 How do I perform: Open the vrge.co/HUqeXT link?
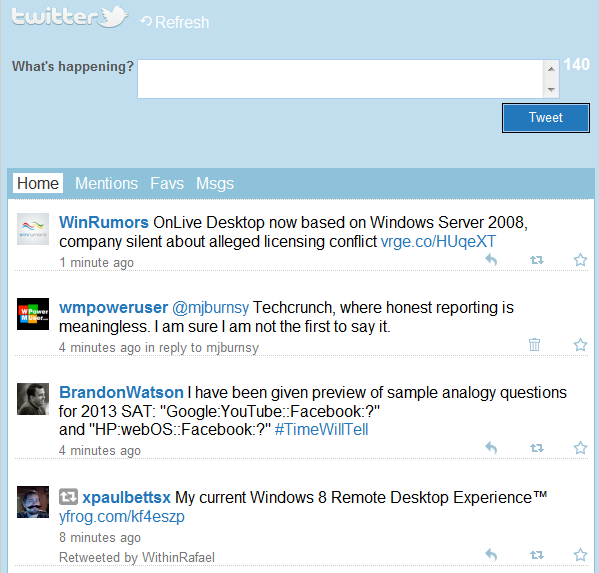tap(438, 241)
